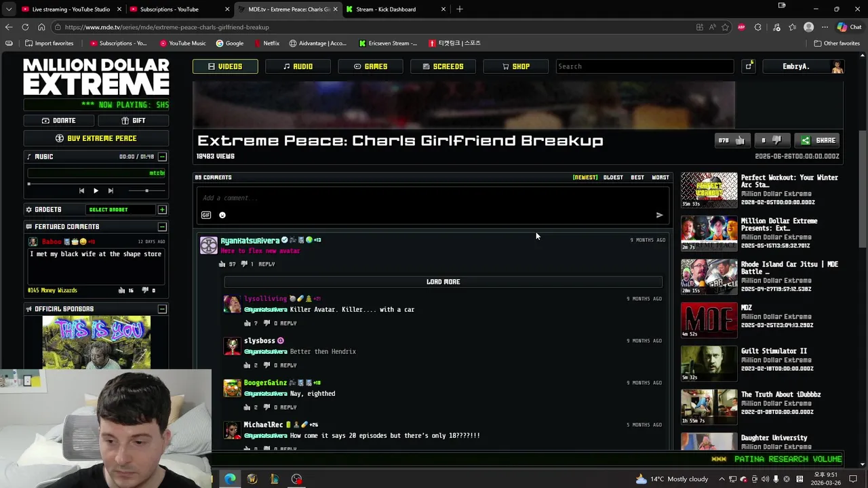Image resolution: width=868 pixels, height=488 pixels.
Task: Upvote lysolliving's reply
Action: click(x=247, y=323)
